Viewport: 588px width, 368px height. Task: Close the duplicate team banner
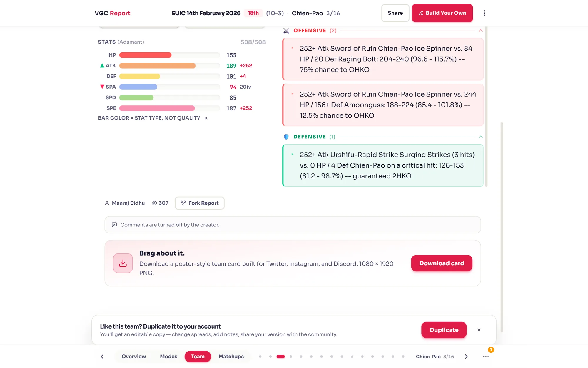tap(479, 330)
